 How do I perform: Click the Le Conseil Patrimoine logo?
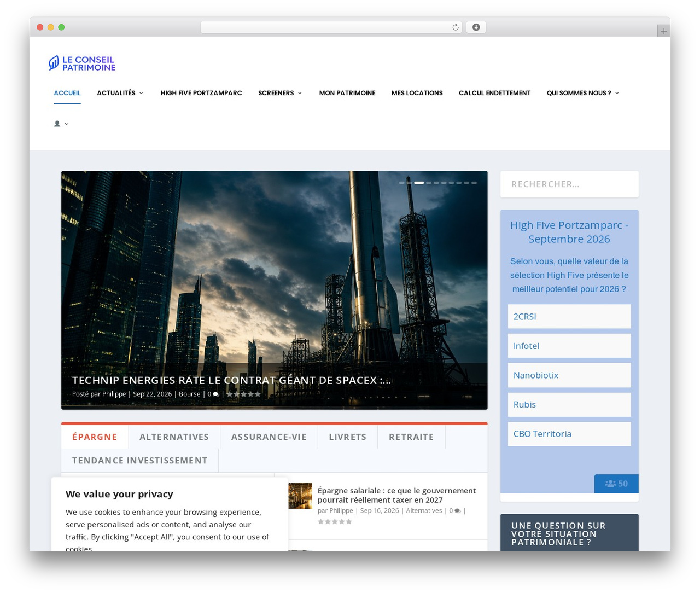click(82, 63)
